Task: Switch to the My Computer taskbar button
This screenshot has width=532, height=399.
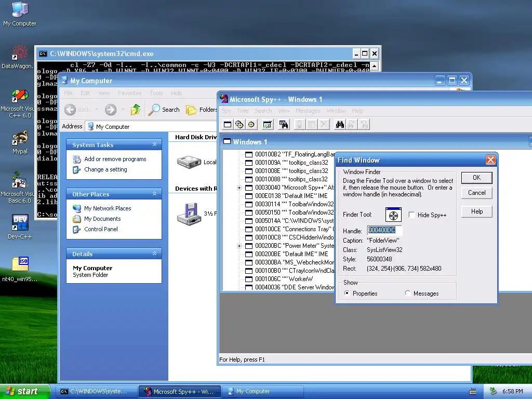Action: click(x=262, y=392)
